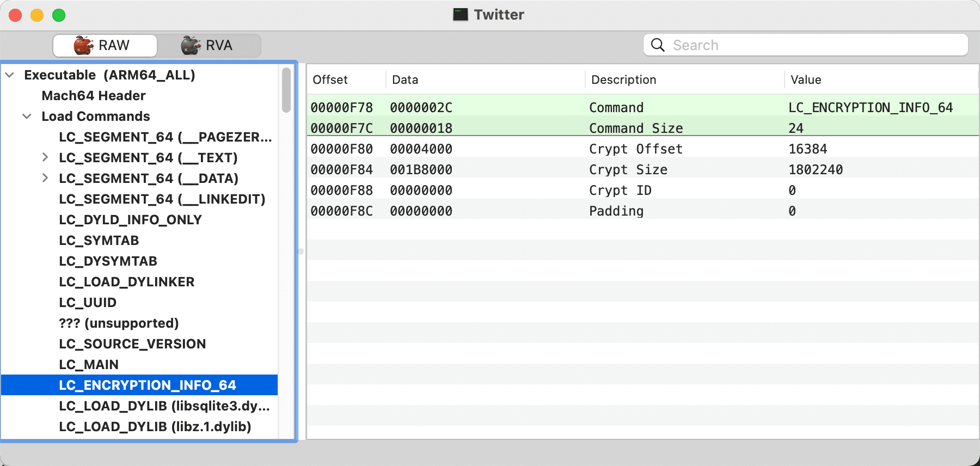
Task: Select LC_UUID load command
Action: point(88,303)
